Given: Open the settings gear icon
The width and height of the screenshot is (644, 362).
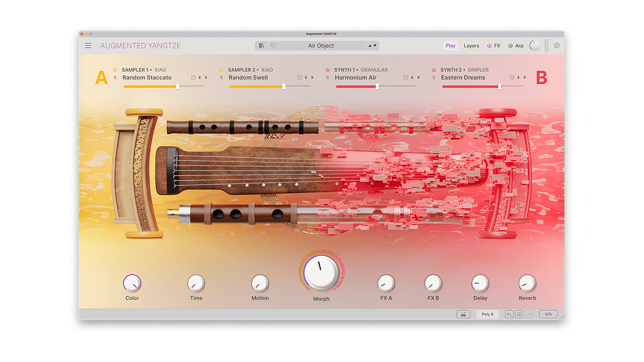Looking at the screenshot, I should click(x=557, y=46).
